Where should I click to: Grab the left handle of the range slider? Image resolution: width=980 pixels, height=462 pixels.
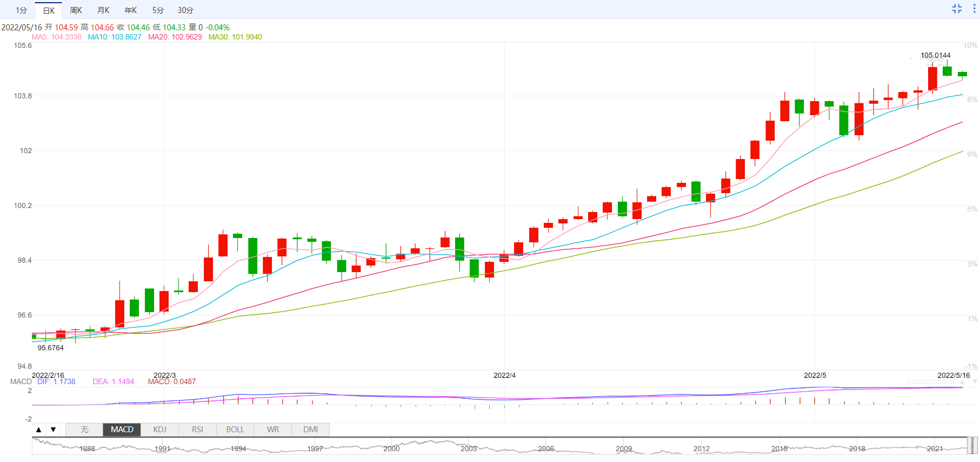[x=968, y=445]
